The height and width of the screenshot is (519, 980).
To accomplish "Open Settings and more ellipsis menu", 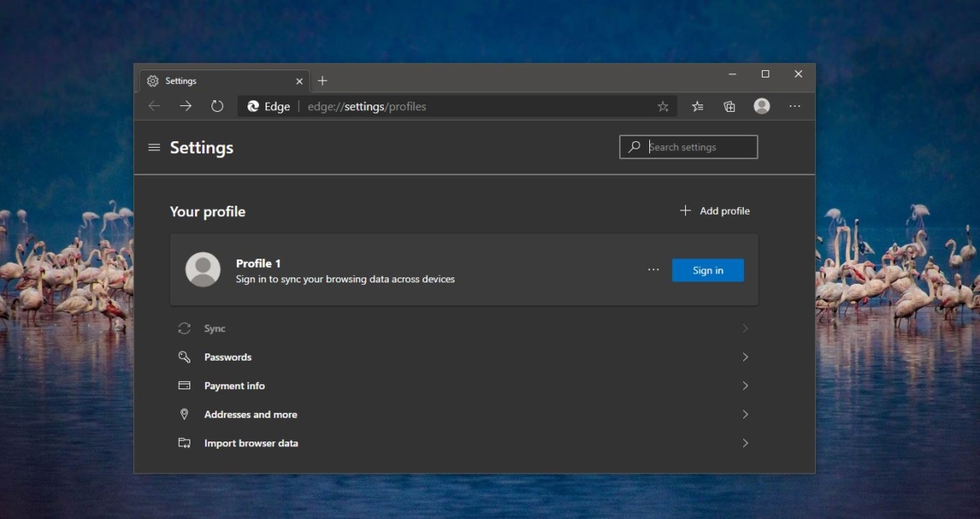I will [795, 106].
